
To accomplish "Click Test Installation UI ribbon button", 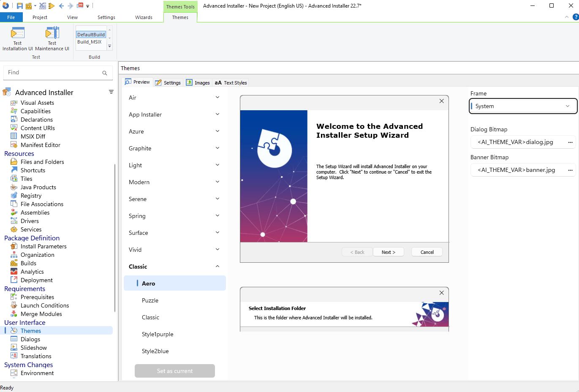I will (17, 38).
